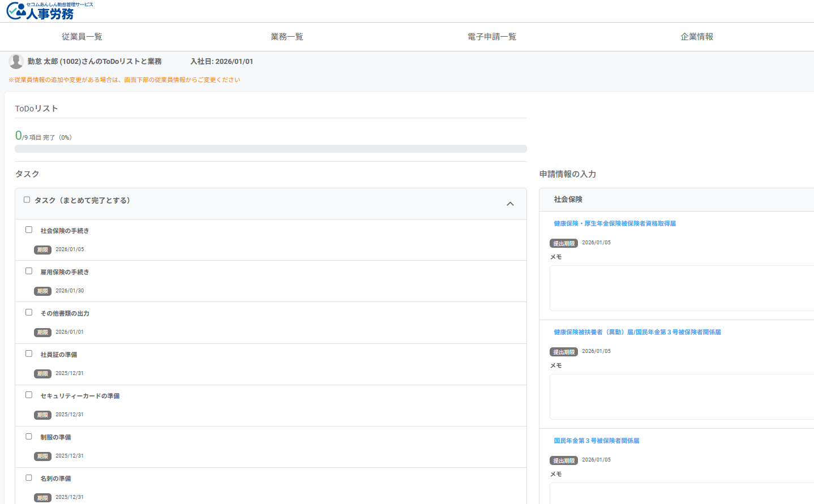Open the 業務一覧 menu
Viewport: 814px width, 504px height.
(287, 37)
